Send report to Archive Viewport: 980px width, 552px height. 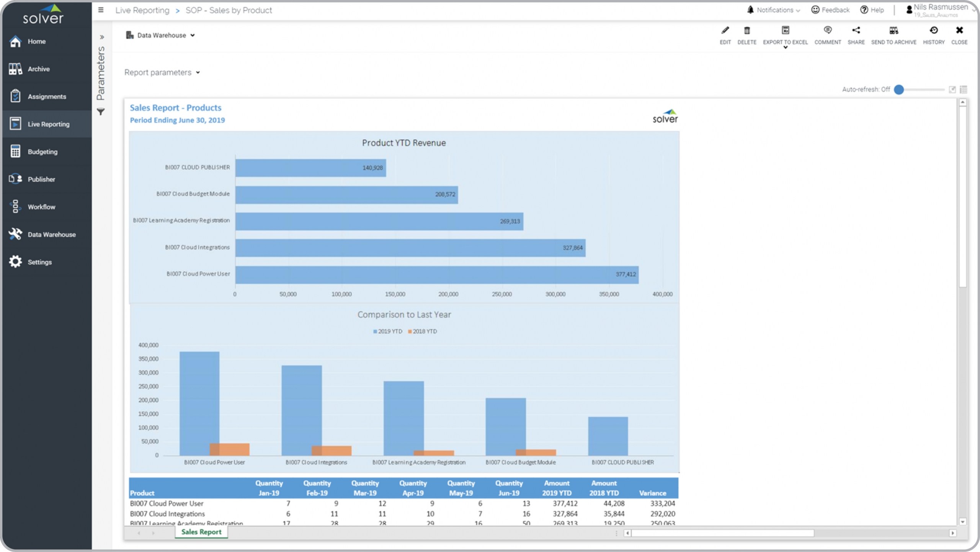click(893, 31)
